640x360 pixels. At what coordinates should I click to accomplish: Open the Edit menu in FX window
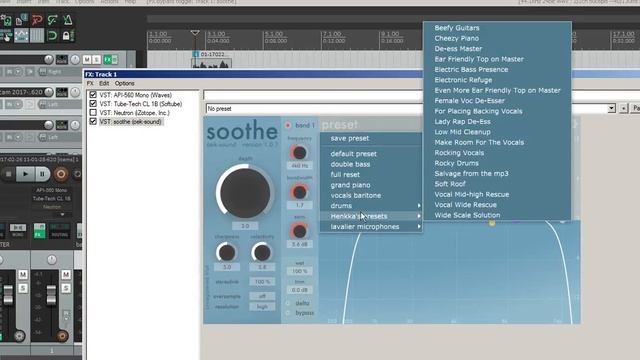[x=104, y=83]
